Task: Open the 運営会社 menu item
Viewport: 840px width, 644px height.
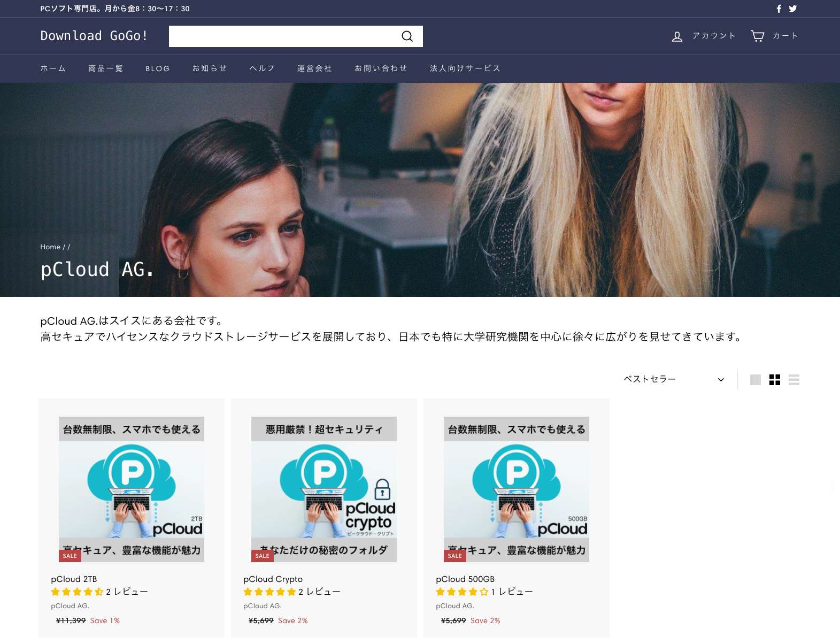Action: (314, 68)
